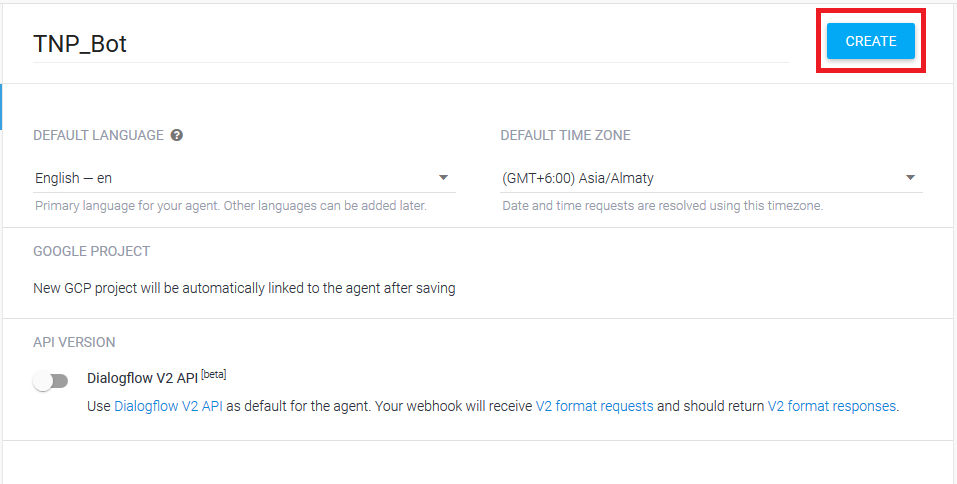Open the V2 format responses link
The height and width of the screenshot is (484, 957).
pos(831,406)
